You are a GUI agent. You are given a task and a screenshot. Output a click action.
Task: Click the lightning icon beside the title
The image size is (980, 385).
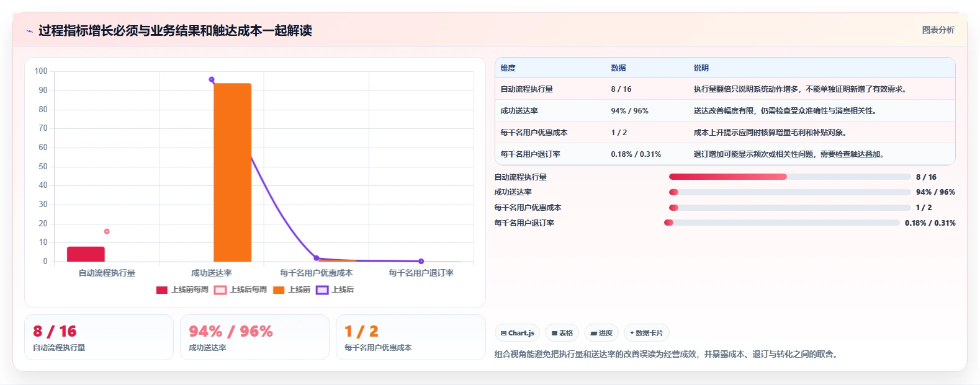[29, 31]
